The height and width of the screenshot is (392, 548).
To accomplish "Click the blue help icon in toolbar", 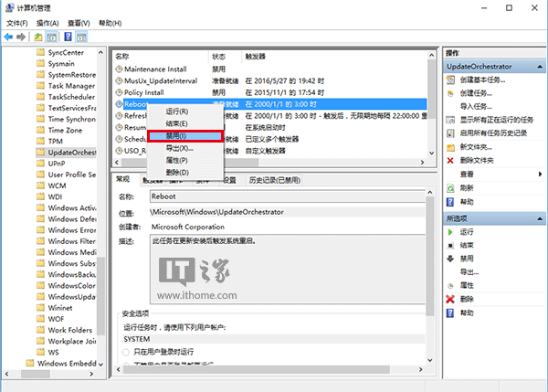I will click(69, 37).
